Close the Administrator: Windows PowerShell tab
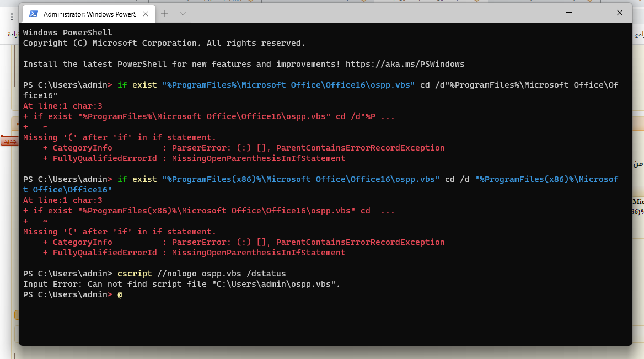 click(146, 14)
